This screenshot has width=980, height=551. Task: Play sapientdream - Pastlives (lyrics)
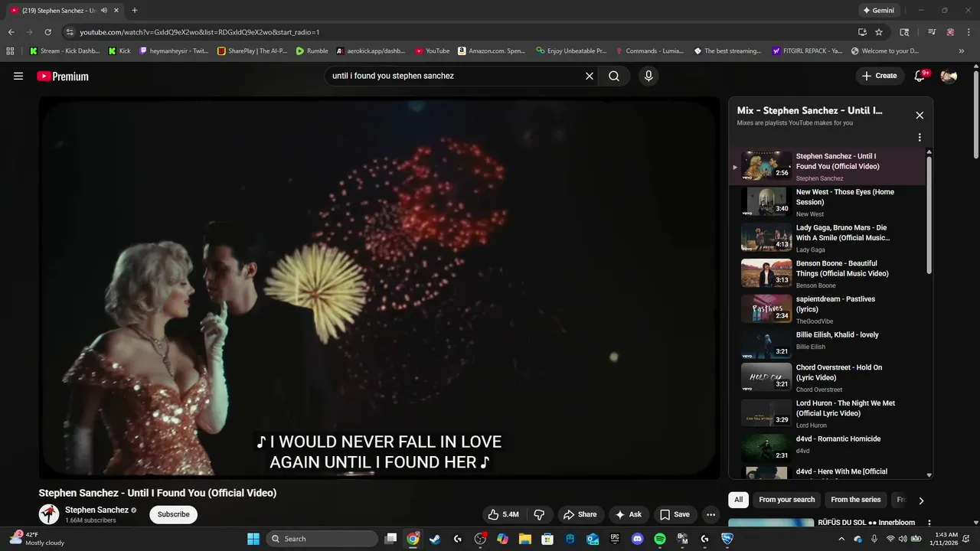[828, 309]
